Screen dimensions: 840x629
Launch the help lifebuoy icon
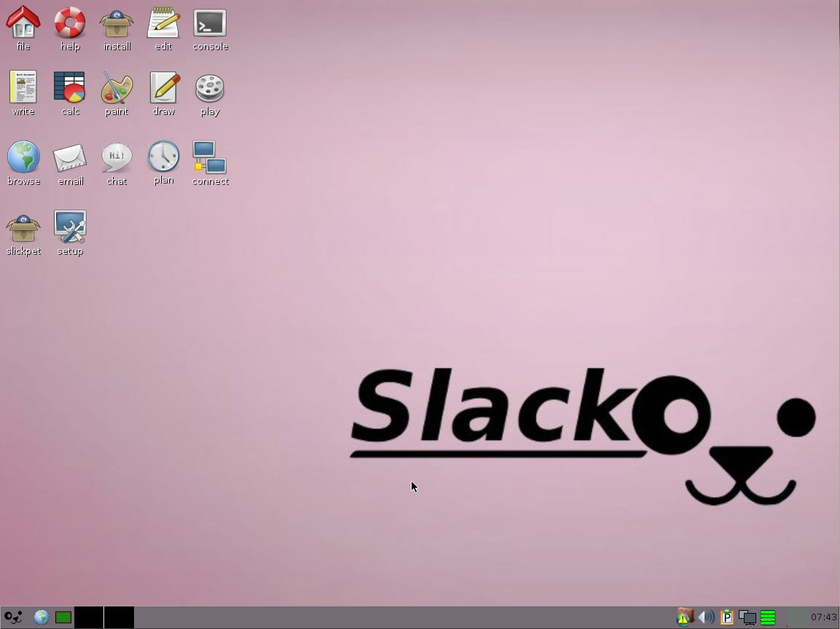click(70, 23)
